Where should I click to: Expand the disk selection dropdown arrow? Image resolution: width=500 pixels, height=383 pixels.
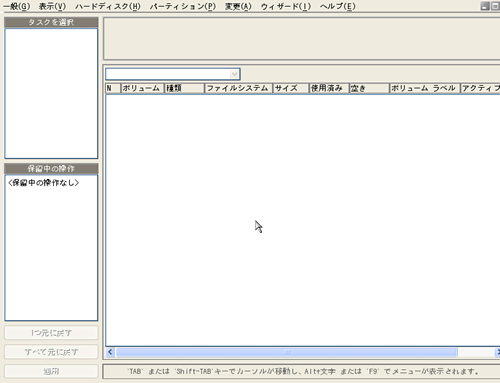[235, 74]
